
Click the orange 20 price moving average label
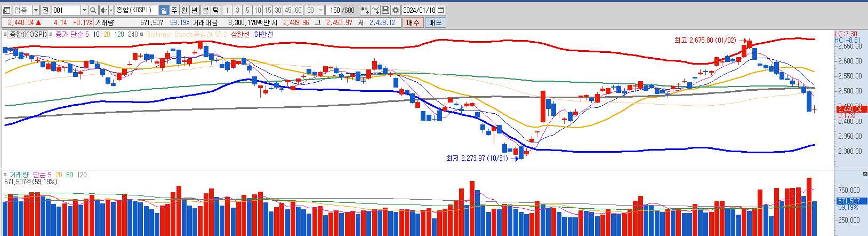(x=107, y=34)
